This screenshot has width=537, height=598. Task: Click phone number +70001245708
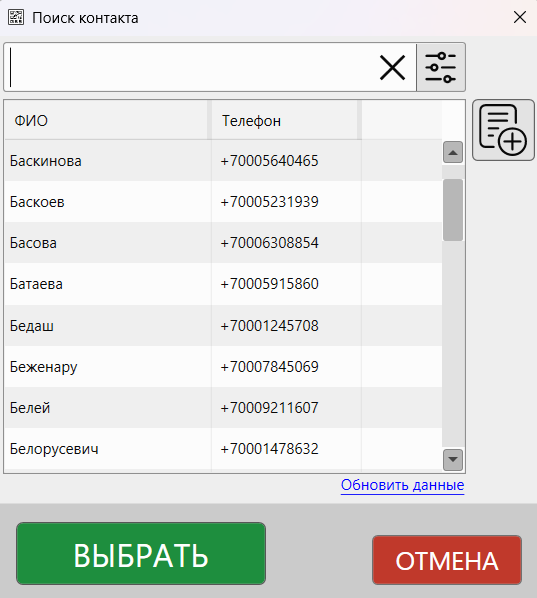[x=269, y=326]
